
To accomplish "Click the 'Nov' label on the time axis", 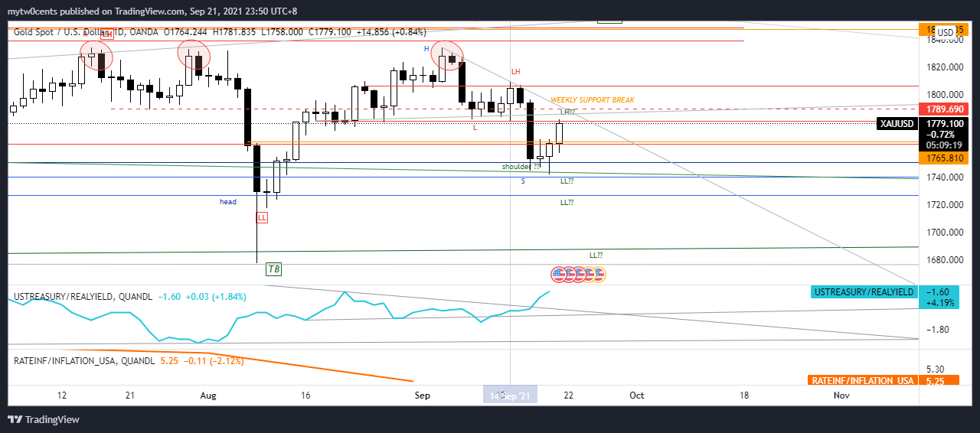I will [841, 396].
